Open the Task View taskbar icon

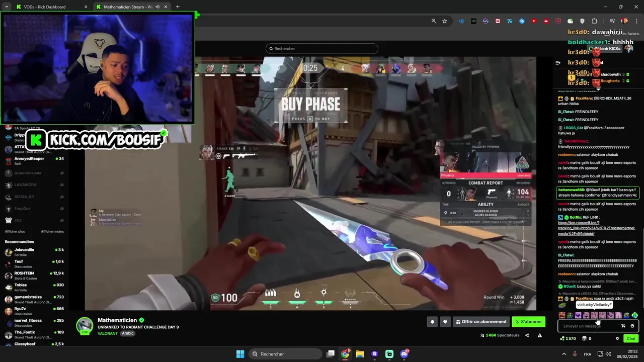(x=331, y=354)
